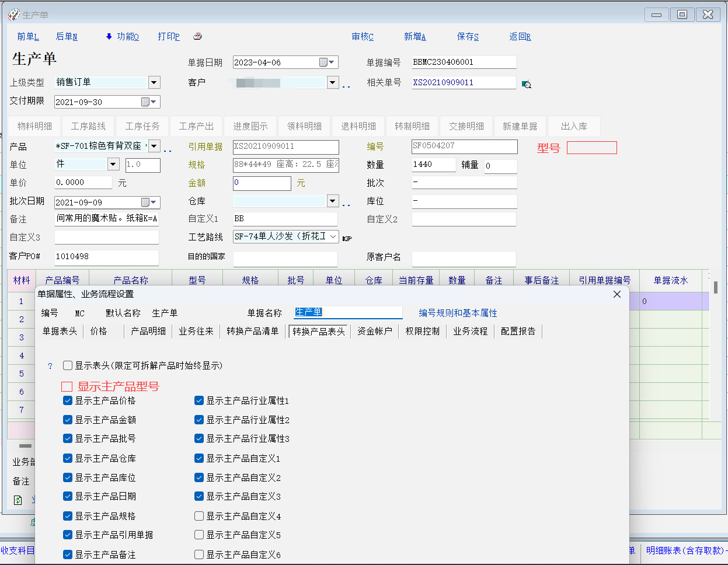Expand the 上级类型 dropdown

154,82
